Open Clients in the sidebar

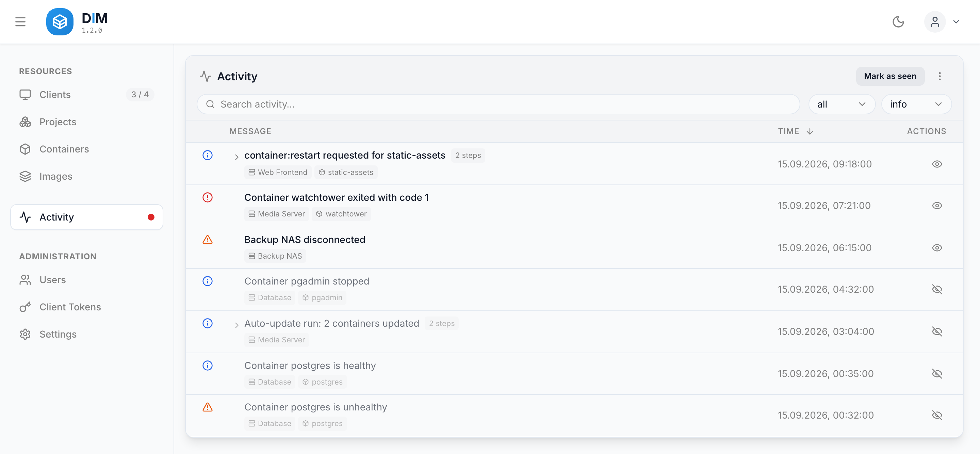87,94
